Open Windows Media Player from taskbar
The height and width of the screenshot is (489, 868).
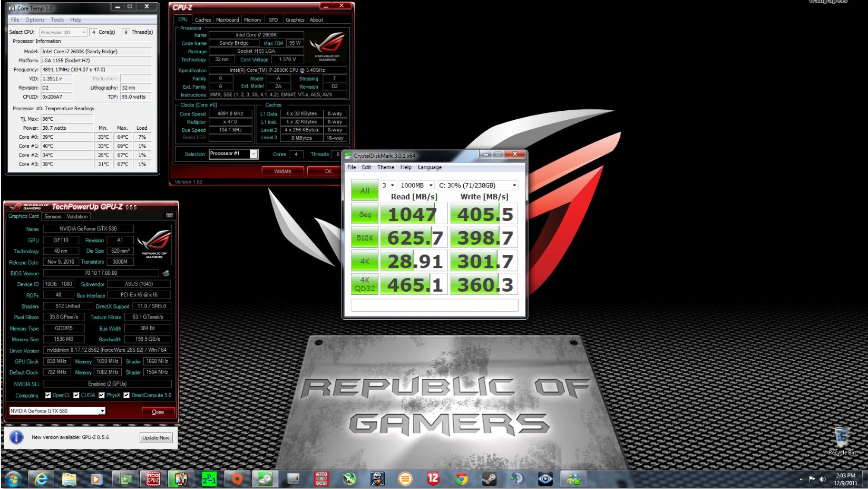coord(96,479)
